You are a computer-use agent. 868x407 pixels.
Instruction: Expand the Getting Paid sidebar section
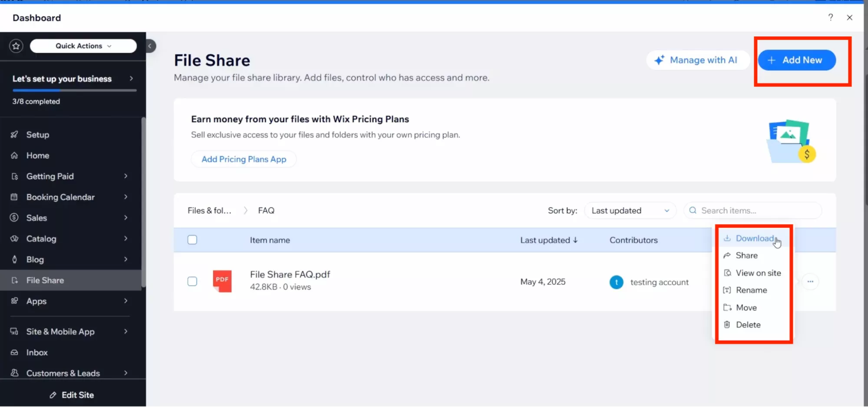click(x=125, y=176)
